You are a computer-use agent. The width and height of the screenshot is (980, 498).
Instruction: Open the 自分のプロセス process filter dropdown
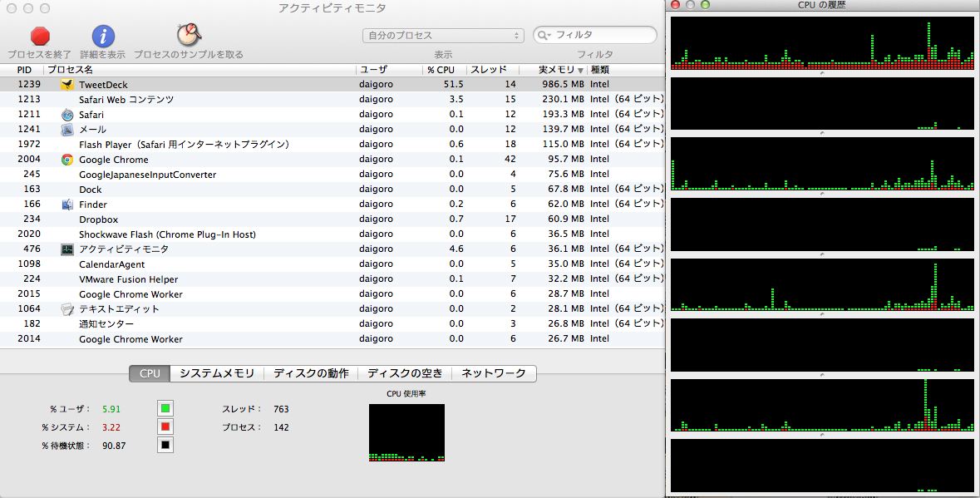pos(443,36)
